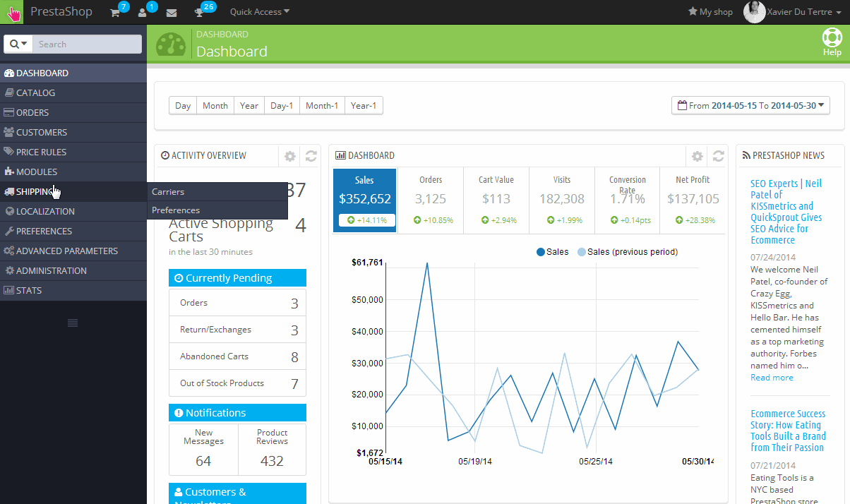Click the new customers notification icon
Viewport: 850px width, 504px height.
click(x=143, y=12)
